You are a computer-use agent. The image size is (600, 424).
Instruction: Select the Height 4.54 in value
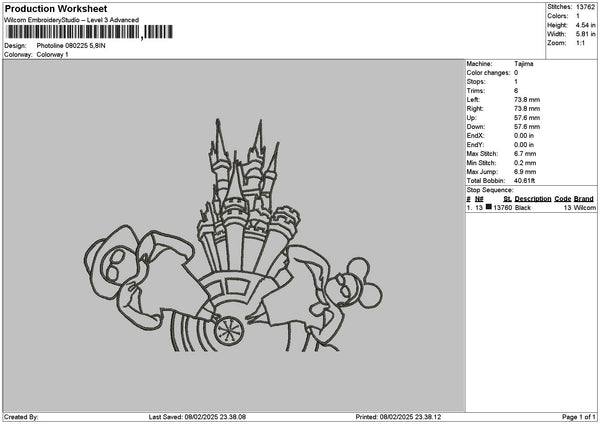(x=585, y=25)
